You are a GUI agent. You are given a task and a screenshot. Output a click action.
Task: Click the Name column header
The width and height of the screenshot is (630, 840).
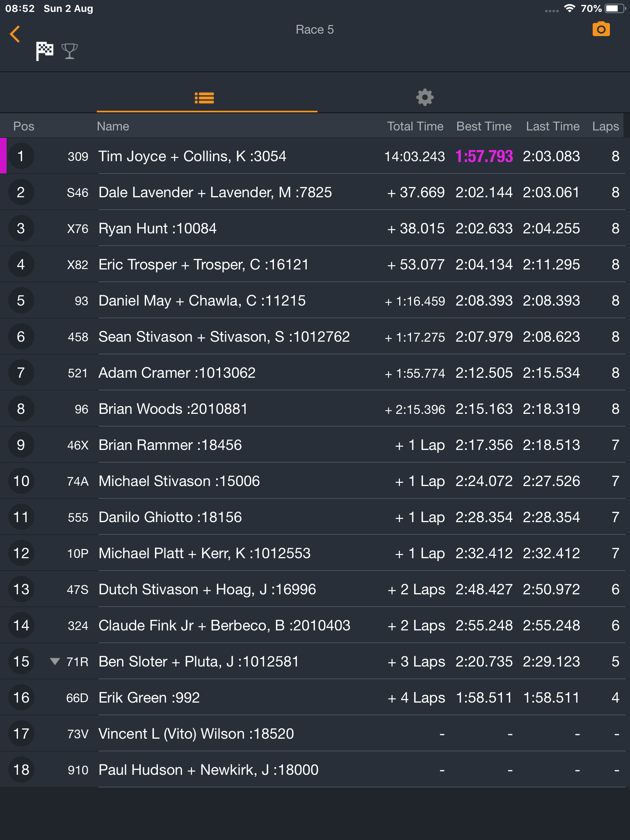point(113,126)
